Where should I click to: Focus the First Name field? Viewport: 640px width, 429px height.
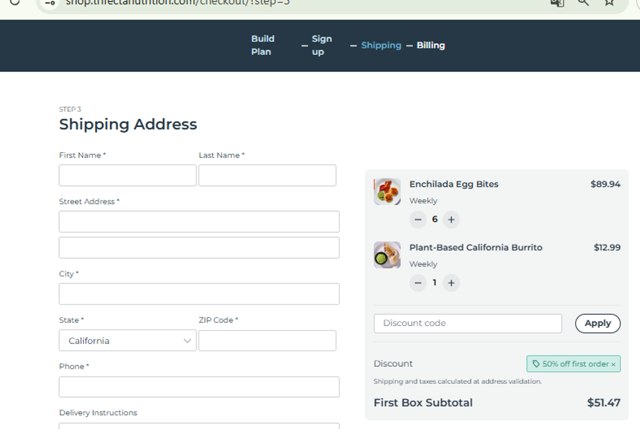(127, 175)
